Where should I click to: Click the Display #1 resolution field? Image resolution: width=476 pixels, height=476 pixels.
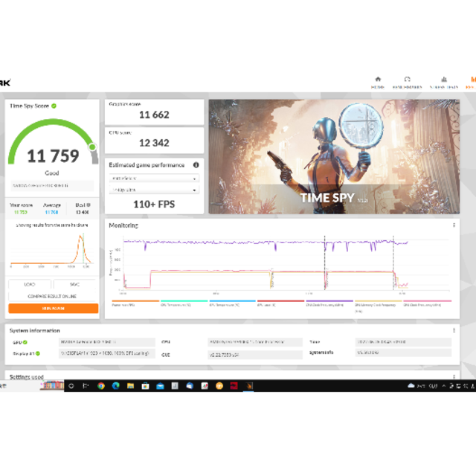[x=107, y=353]
